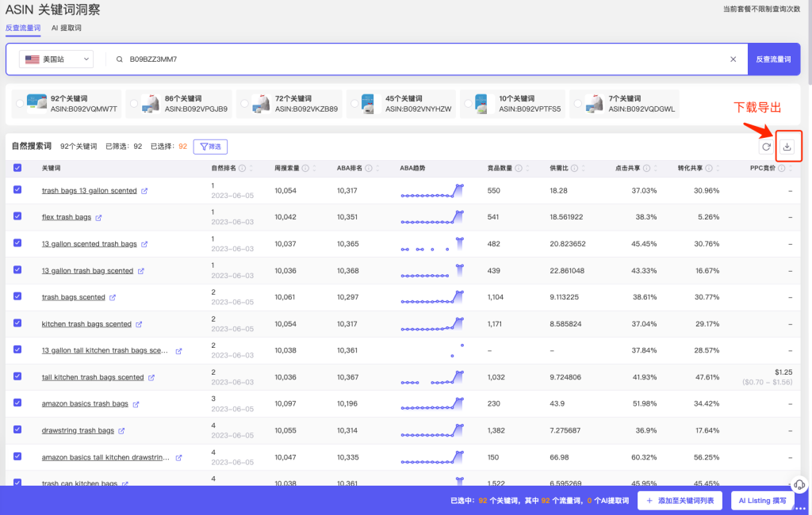Viewport: 812px width, 515px height.
Task: Open external link for drawstring trash bags
Action: point(121,431)
